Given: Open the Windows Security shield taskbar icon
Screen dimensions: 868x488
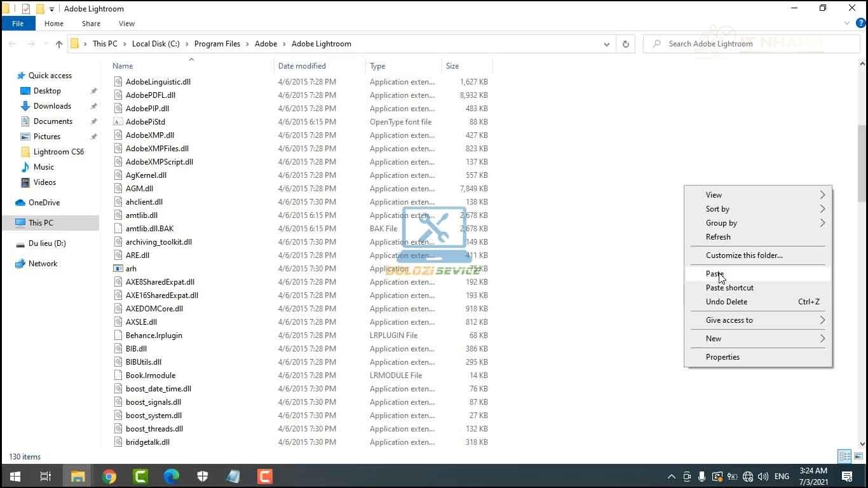Looking at the screenshot, I should [x=203, y=476].
